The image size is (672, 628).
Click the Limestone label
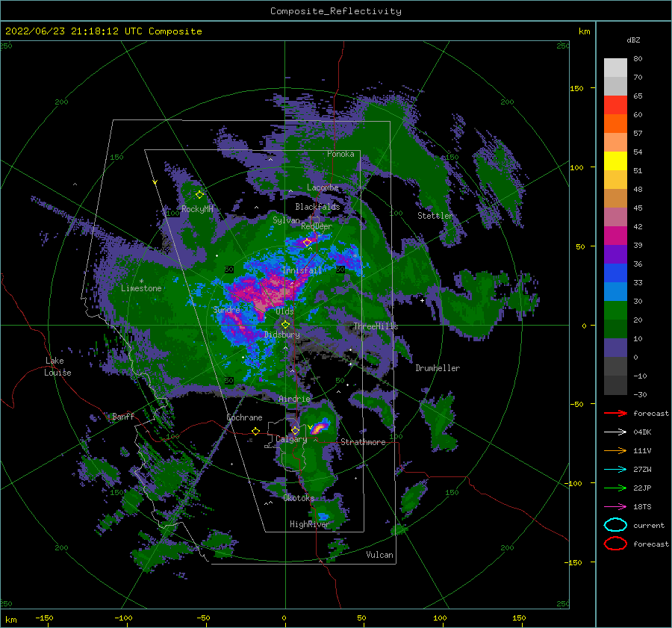(x=141, y=288)
